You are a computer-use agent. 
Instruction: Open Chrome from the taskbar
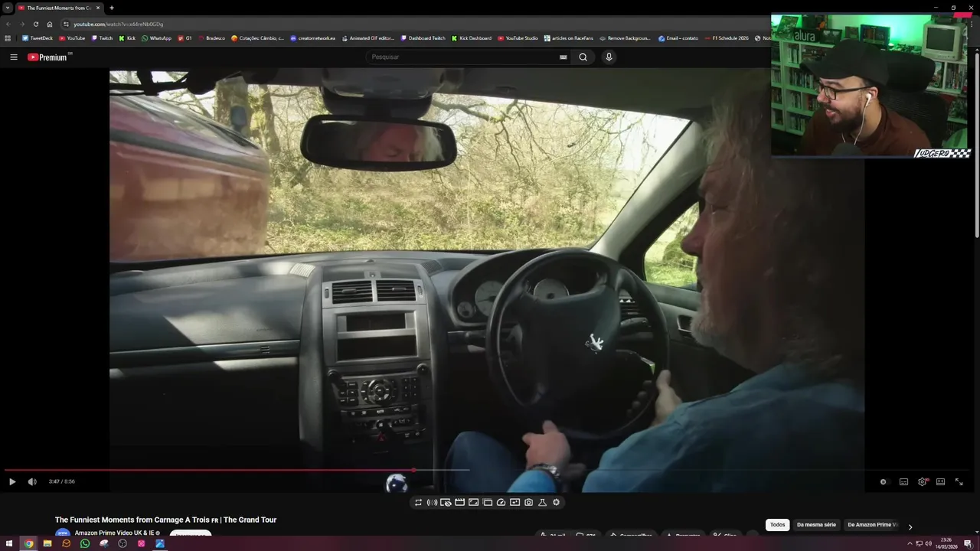pos(28,544)
